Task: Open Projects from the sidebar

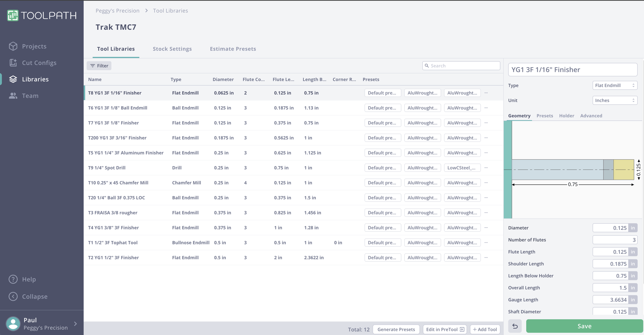Action: click(34, 46)
